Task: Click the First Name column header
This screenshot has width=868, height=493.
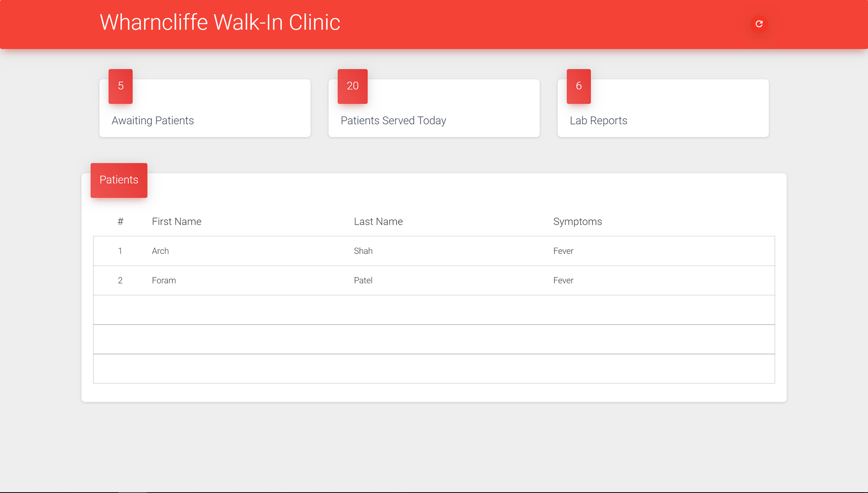Action: tap(176, 222)
